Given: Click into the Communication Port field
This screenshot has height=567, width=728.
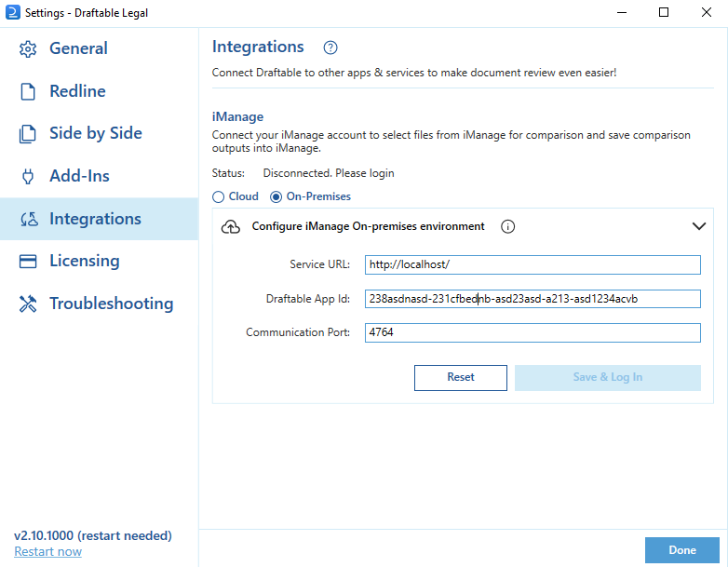Looking at the screenshot, I should (x=533, y=332).
